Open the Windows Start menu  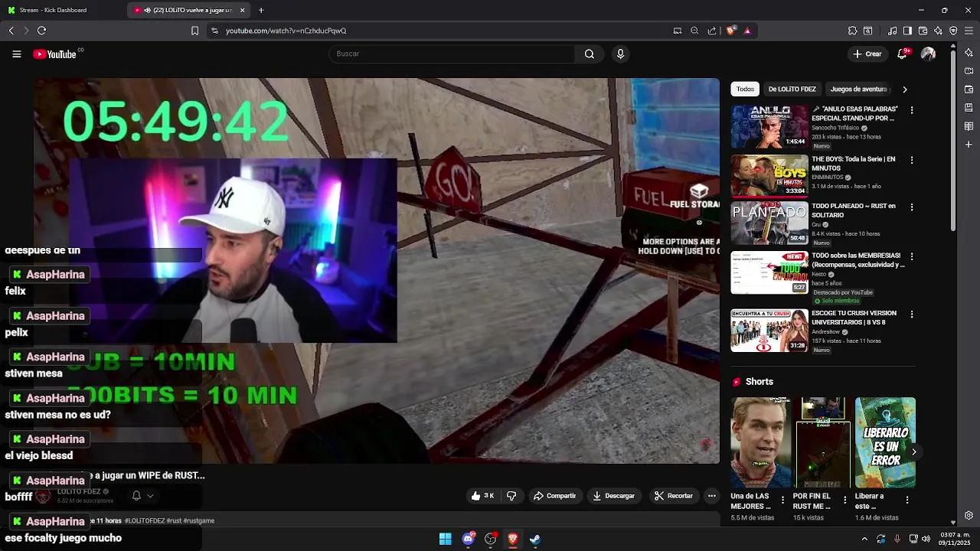point(445,539)
